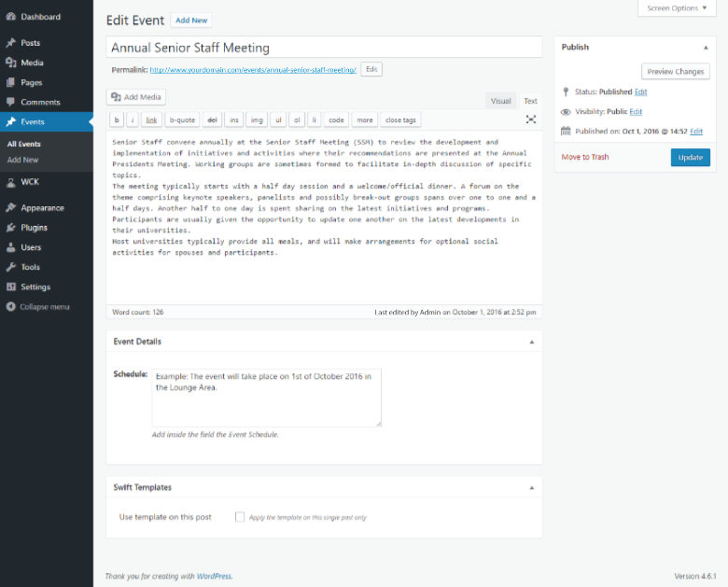Open the Screen Options dropdown

pos(677,8)
